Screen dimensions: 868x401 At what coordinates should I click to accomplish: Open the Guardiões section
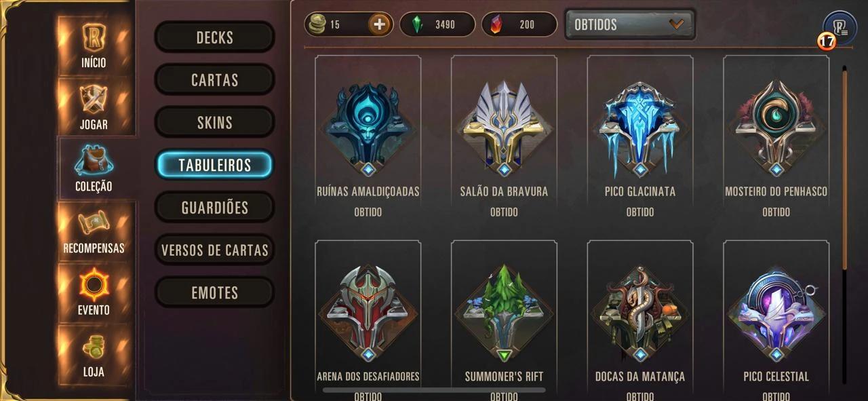point(214,208)
